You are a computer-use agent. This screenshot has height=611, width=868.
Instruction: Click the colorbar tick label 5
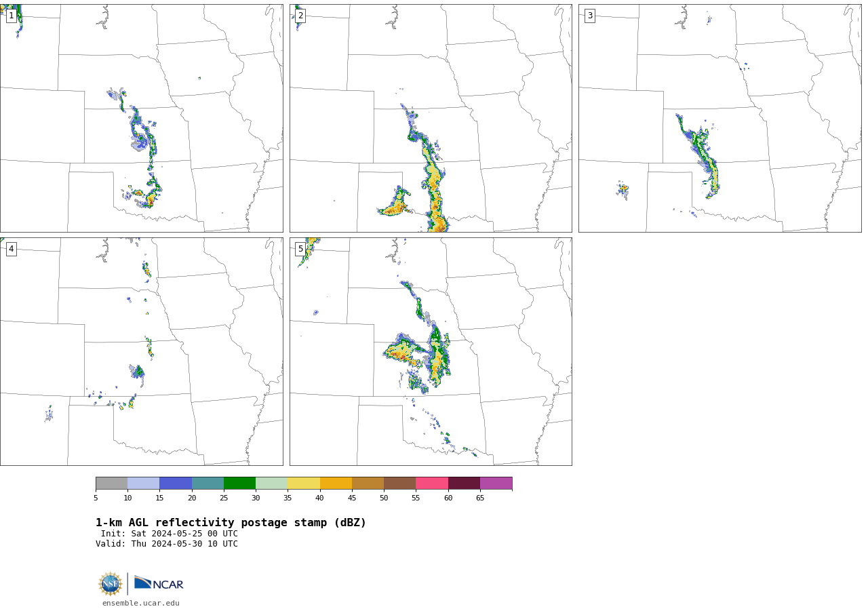(96, 498)
